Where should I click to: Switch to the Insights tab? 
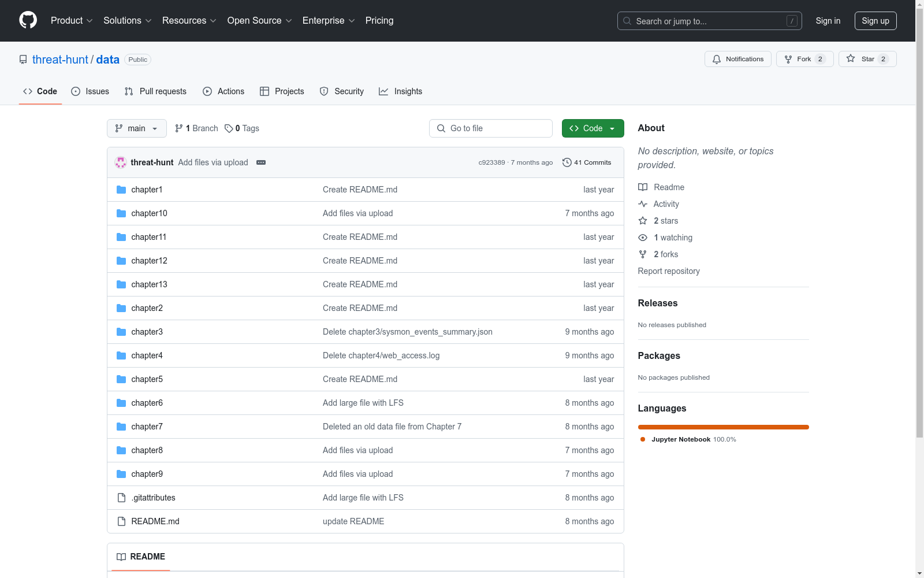click(x=401, y=91)
